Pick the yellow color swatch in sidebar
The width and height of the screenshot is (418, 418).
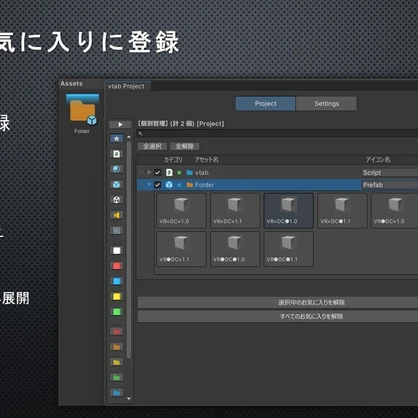tap(116, 297)
